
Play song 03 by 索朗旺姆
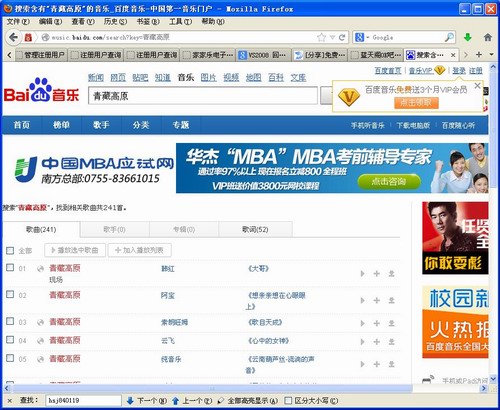pos(362,323)
